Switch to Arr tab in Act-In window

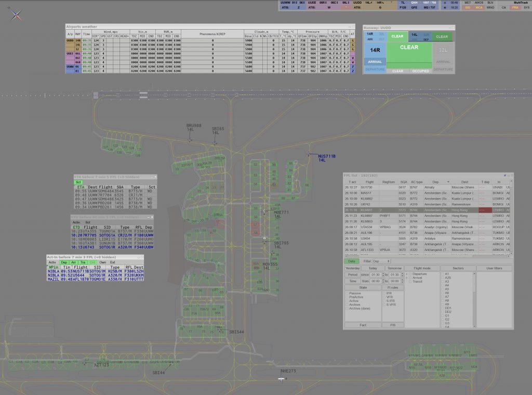pos(73,262)
